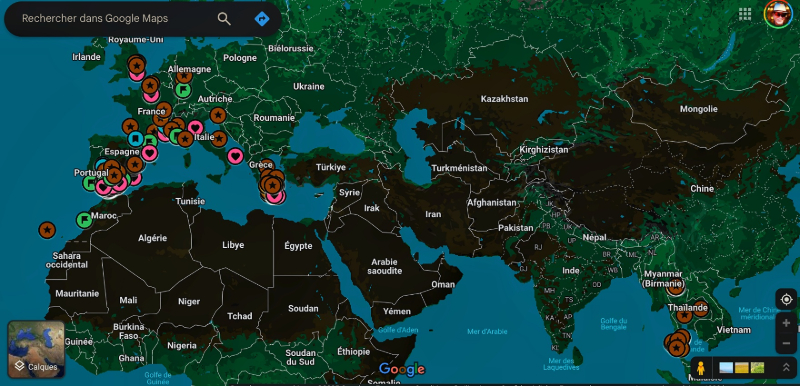Click the Afghanistan country label
This screenshot has height=386, width=800.
coord(492,202)
